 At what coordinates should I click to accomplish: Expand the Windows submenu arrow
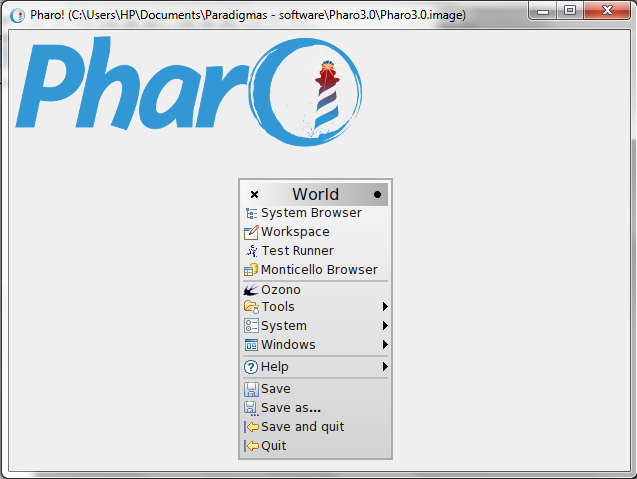(385, 345)
